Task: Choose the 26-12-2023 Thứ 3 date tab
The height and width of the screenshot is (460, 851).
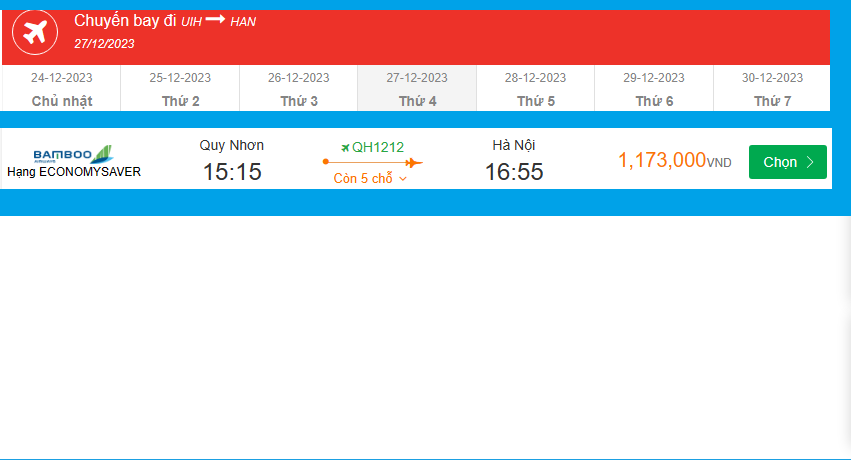Action: 298,89
